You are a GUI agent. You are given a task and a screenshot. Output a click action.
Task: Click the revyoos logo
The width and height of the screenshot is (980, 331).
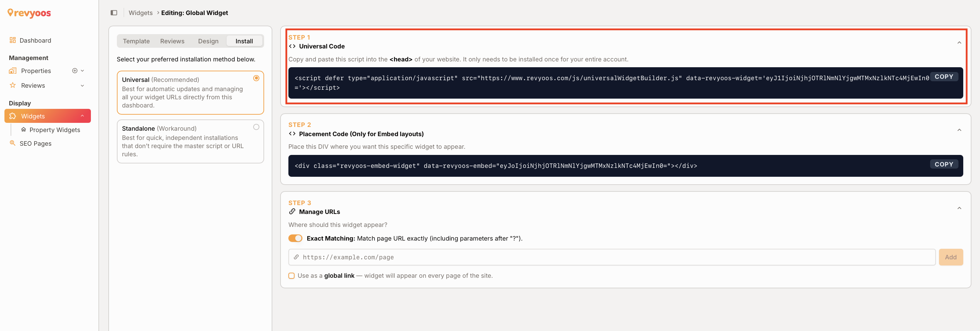[29, 13]
